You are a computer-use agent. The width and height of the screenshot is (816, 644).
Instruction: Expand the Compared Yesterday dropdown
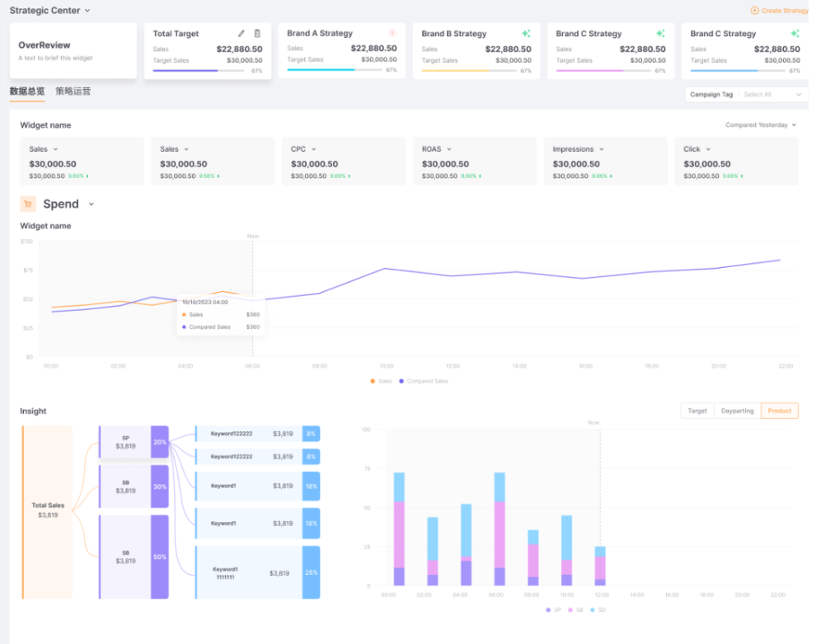(x=761, y=125)
